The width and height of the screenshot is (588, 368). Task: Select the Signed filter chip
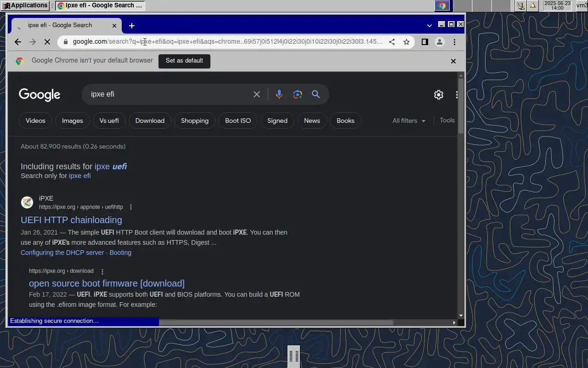click(x=277, y=121)
